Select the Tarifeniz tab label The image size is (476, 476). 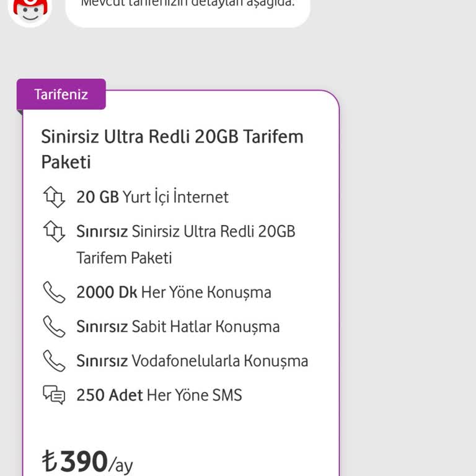point(61,95)
